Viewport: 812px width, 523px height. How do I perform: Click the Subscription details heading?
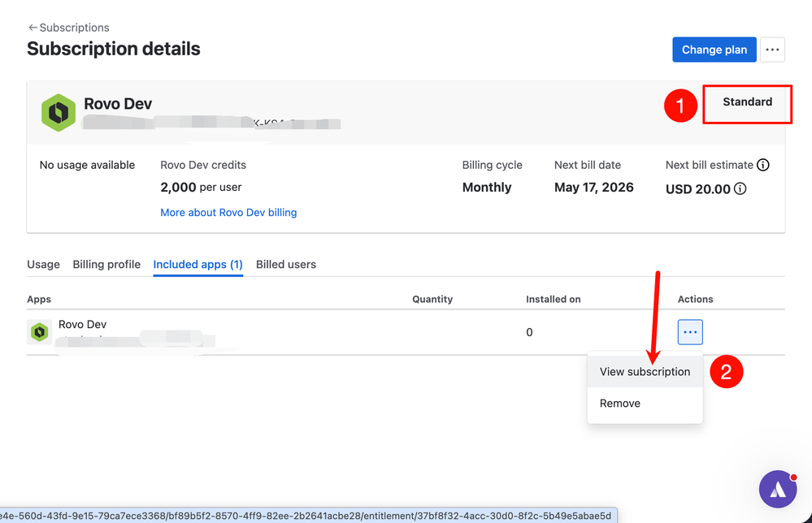[114, 49]
